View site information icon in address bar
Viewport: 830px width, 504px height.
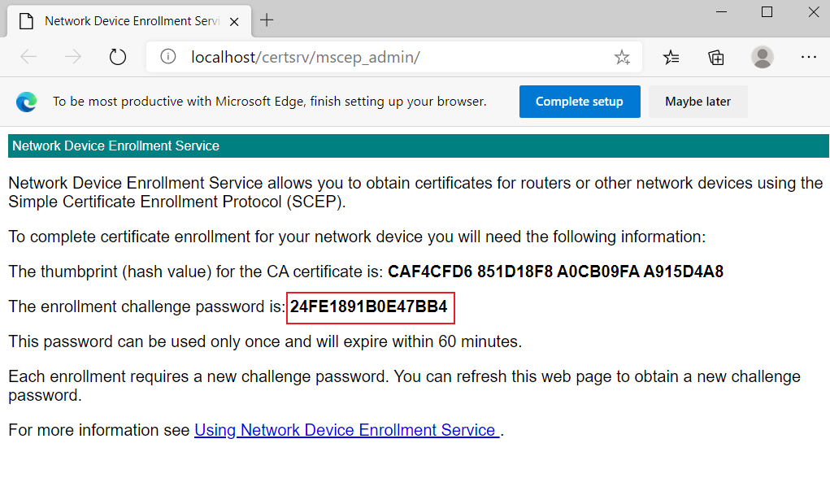(167, 56)
